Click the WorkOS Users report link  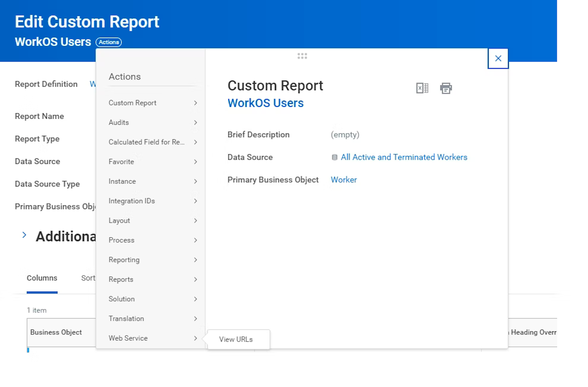click(x=265, y=103)
